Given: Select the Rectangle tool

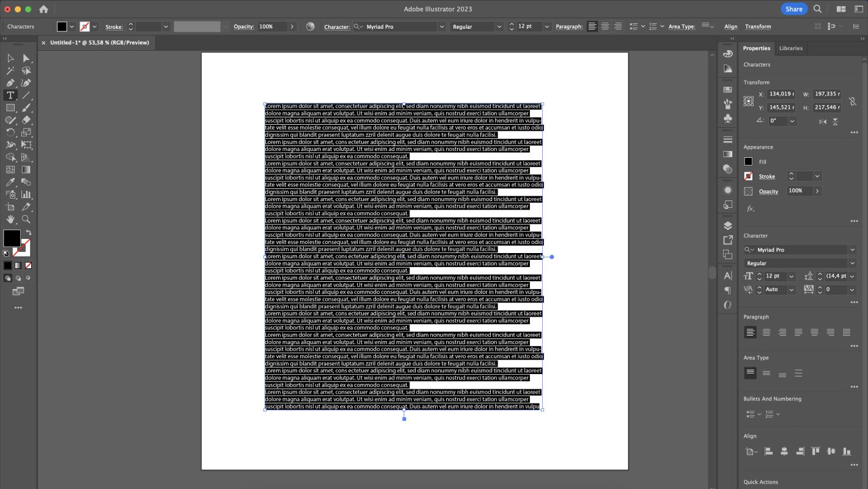Looking at the screenshot, I should [x=10, y=106].
